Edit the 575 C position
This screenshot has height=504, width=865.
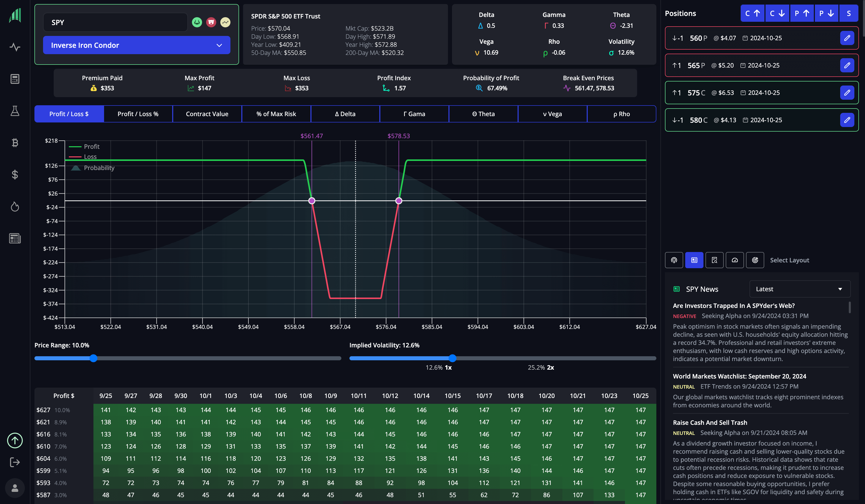point(847,93)
